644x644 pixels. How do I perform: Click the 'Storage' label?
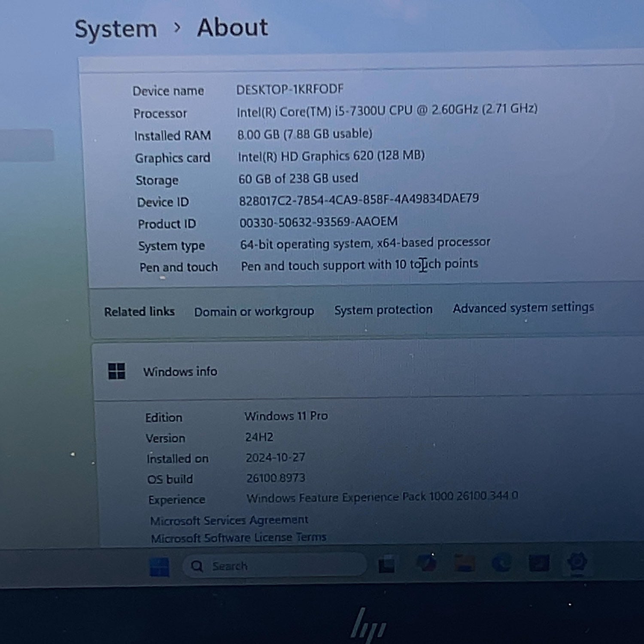click(157, 181)
